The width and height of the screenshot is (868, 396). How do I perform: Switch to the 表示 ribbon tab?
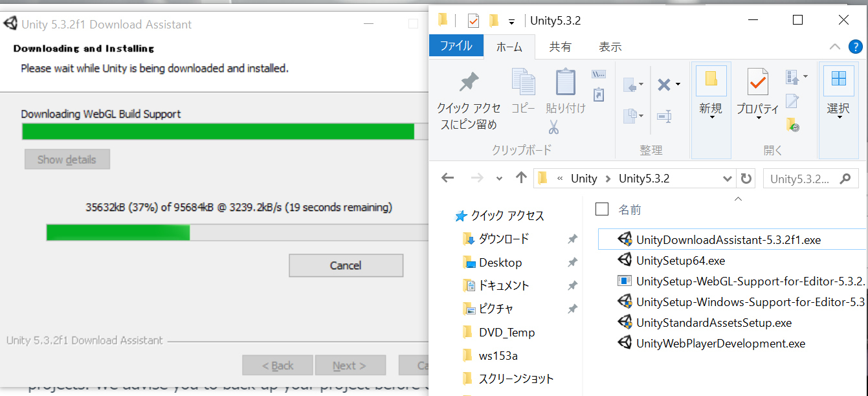click(610, 47)
